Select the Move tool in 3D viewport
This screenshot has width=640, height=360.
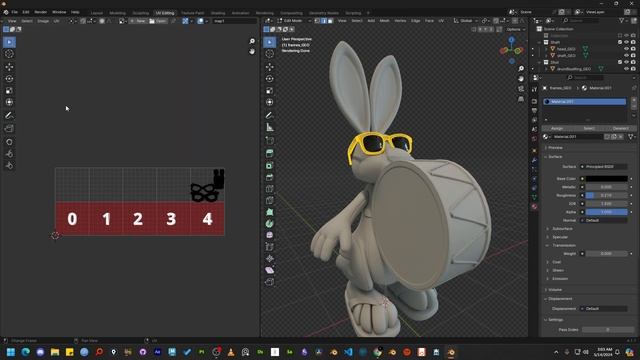tap(269, 67)
